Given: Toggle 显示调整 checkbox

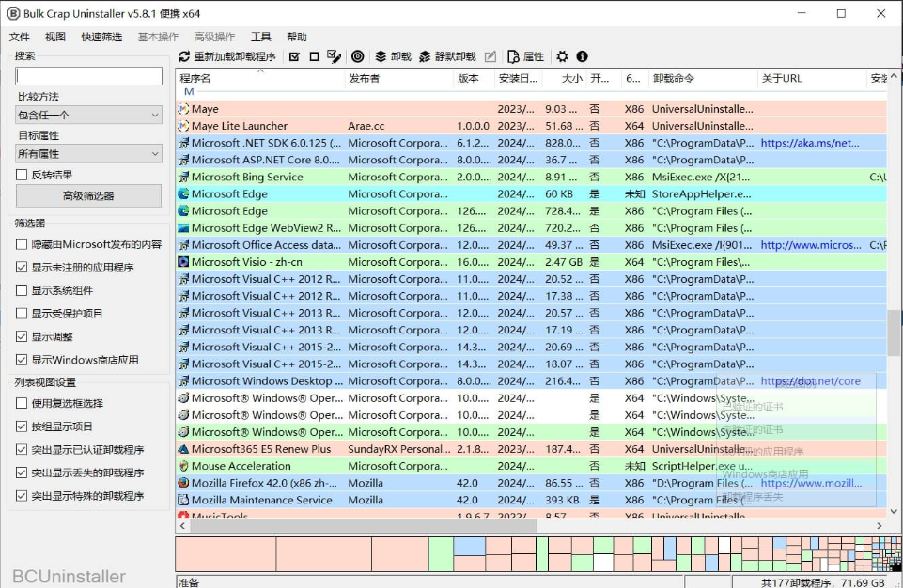Looking at the screenshot, I should coord(22,336).
